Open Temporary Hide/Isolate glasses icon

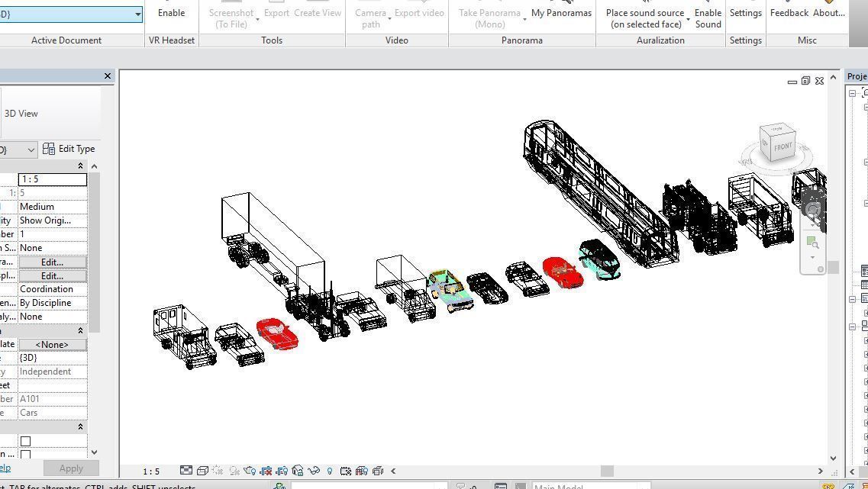pos(314,471)
